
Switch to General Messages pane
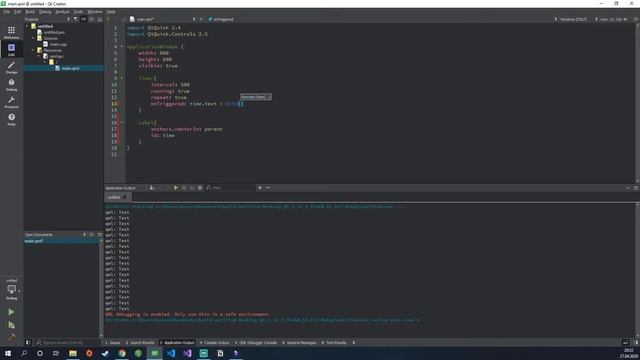300,342
